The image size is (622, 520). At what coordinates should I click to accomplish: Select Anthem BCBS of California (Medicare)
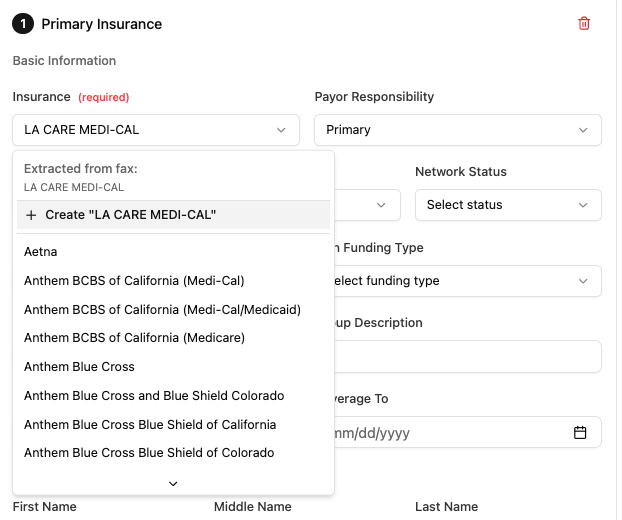[x=173, y=338]
